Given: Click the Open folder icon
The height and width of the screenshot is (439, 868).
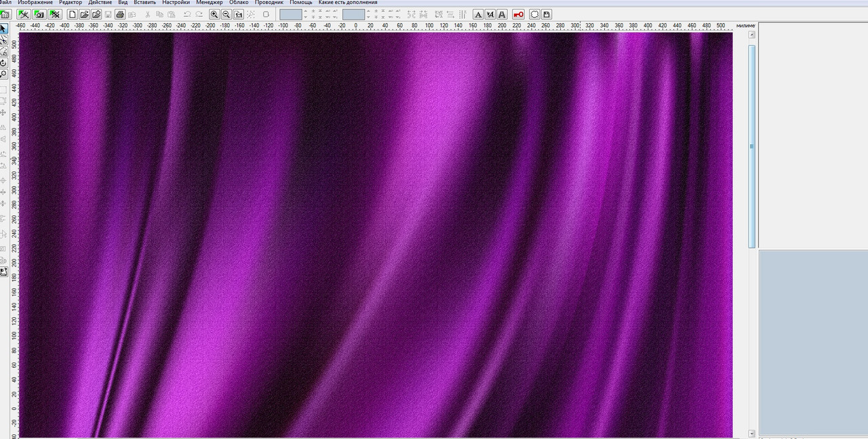Looking at the screenshot, I should (84, 14).
